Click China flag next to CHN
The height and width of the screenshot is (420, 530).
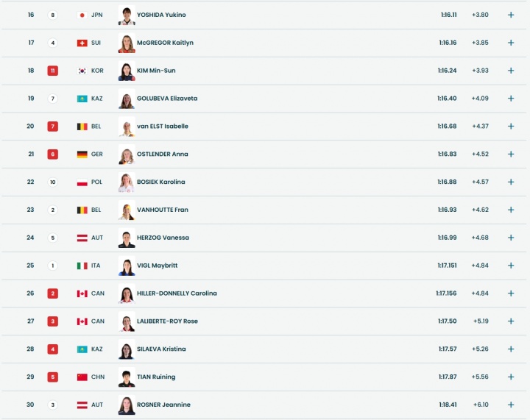pyautogui.click(x=82, y=377)
